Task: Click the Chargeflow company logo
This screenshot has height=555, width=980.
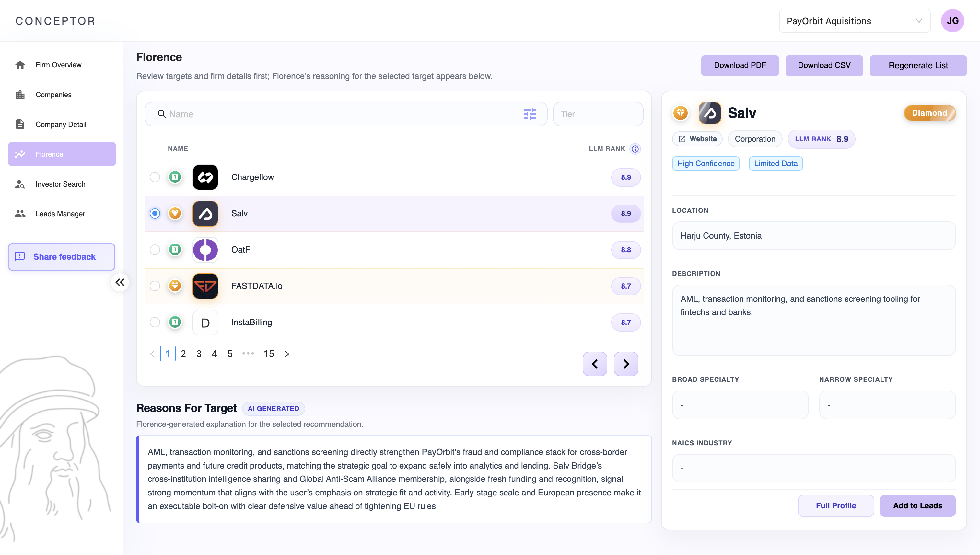Action: [205, 177]
